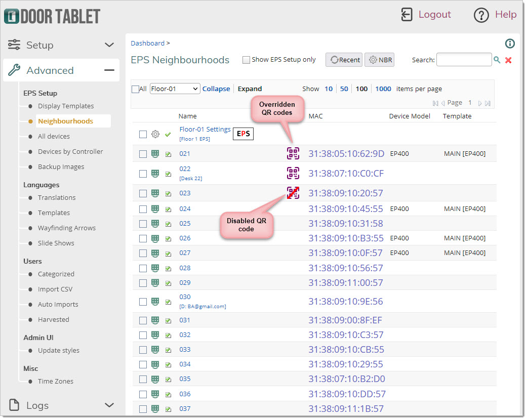Click the green info icon at top right
This screenshot has width=527, height=420.
tap(510, 44)
